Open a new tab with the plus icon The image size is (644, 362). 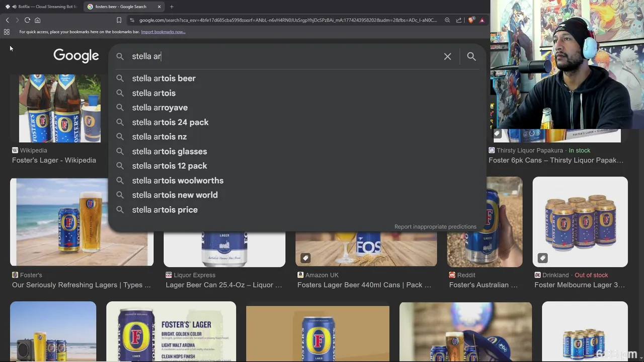click(172, 7)
